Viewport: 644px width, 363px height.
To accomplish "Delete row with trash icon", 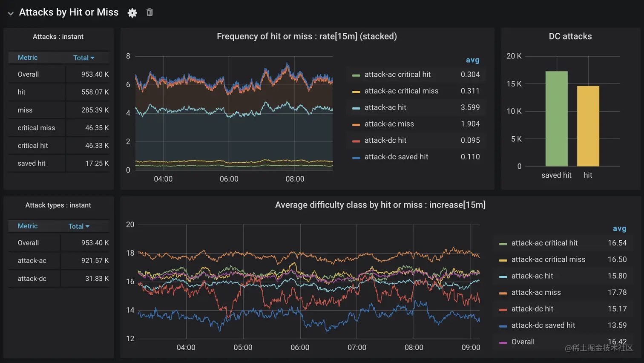I will 149,12.
